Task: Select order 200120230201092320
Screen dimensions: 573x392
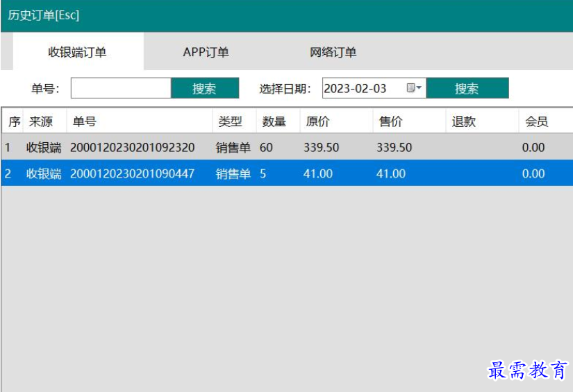Action: (132, 148)
